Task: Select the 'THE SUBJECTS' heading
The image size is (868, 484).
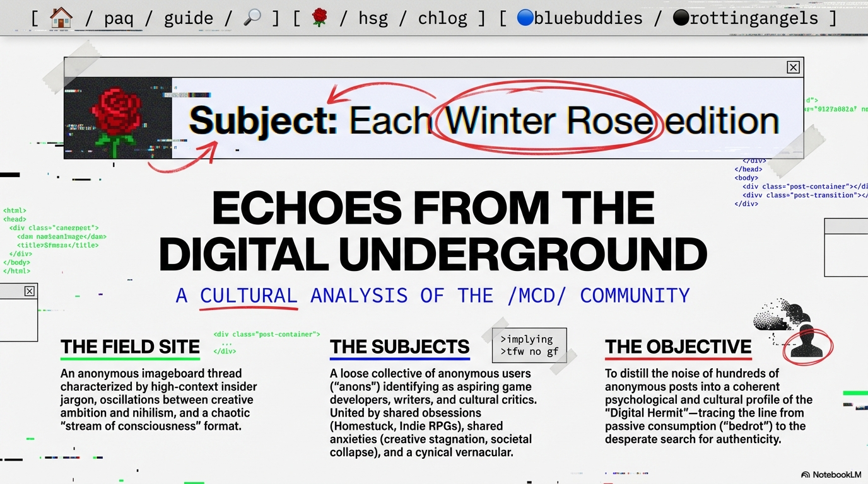Action: click(x=399, y=347)
